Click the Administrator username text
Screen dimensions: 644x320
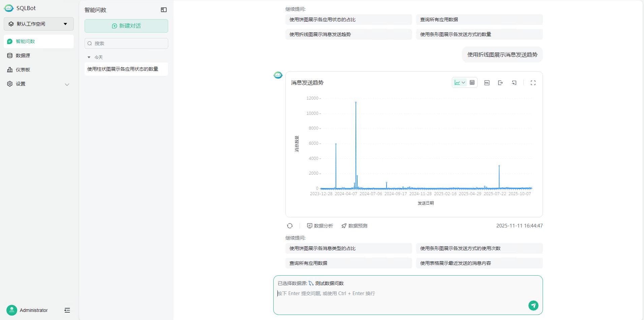pos(34,310)
